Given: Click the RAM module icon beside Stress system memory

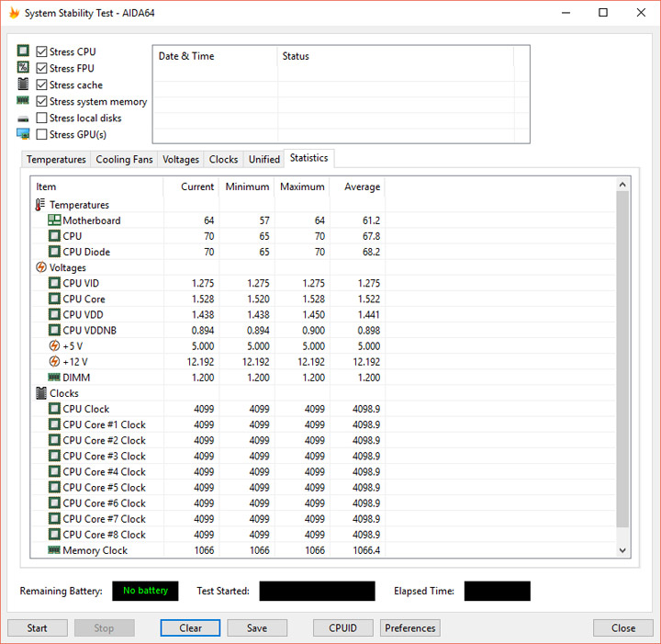Looking at the screenshot, I should (23, 100).
